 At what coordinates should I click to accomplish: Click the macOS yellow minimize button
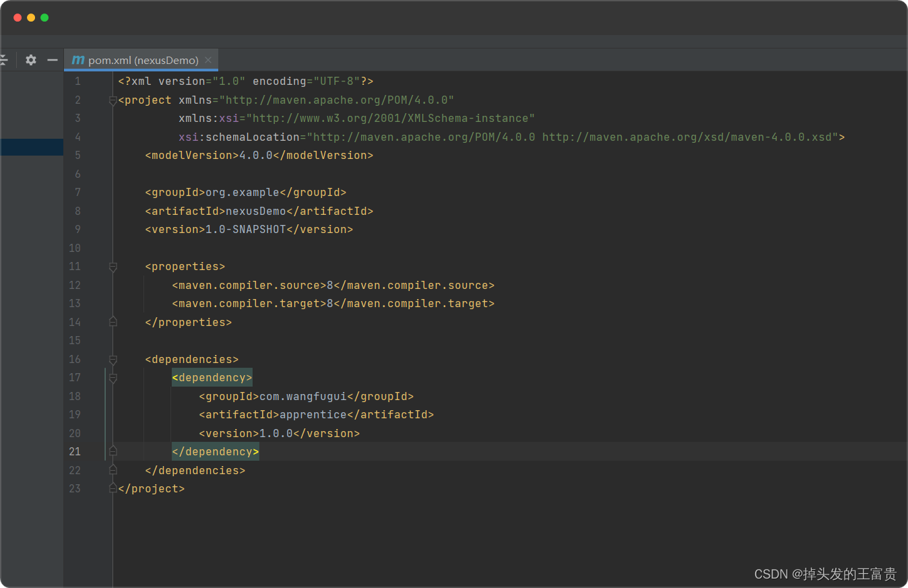[31, 18]
